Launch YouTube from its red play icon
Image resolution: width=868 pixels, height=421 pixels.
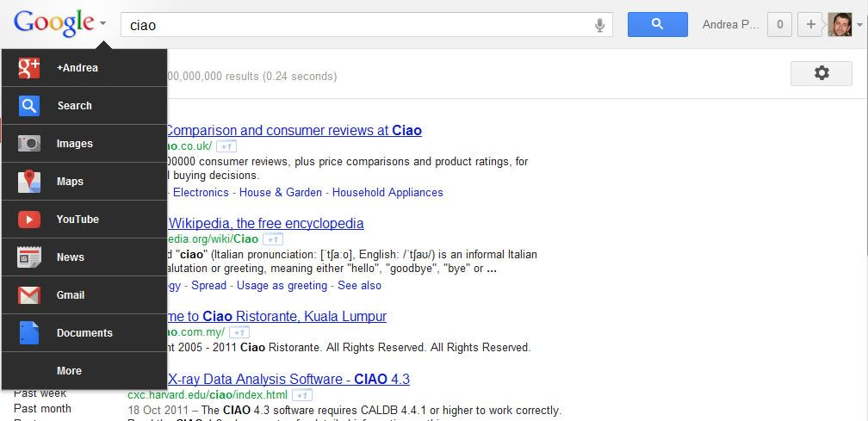29,220
